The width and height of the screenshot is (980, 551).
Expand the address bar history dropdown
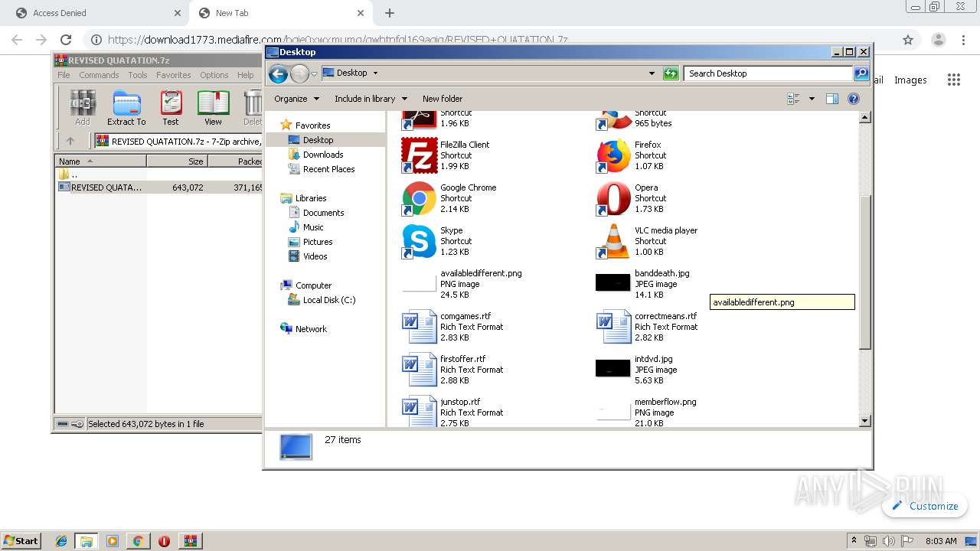(652, 73)
